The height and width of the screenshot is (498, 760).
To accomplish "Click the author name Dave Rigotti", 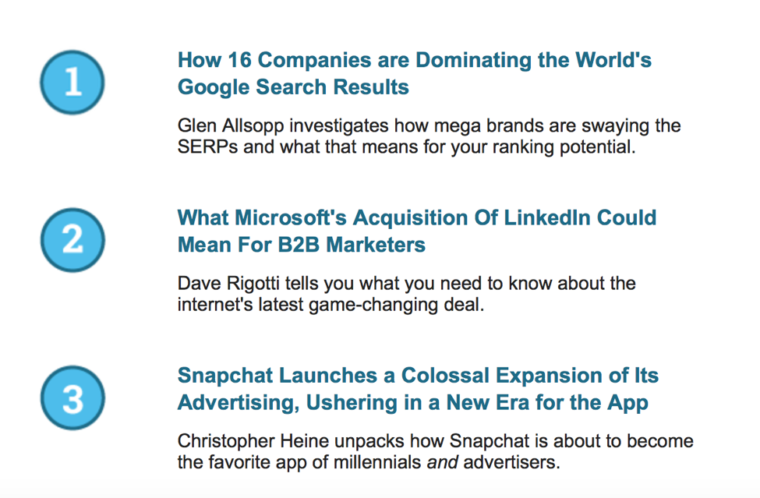I will pyautogui.click(x=228, y=284).
